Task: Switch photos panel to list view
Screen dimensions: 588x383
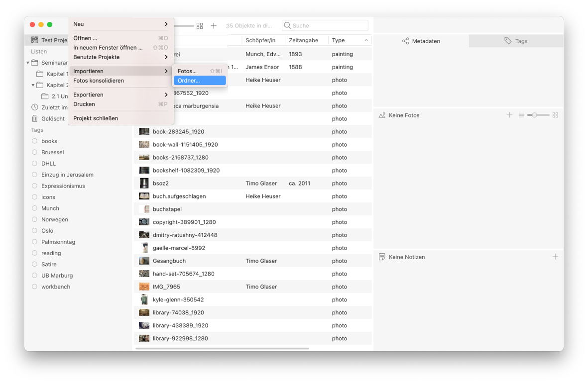Action: tap(521, 115)
